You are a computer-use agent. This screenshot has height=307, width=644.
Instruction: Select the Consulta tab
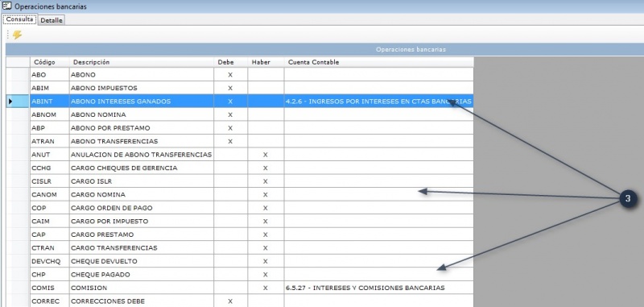click(x=19, y=19)
